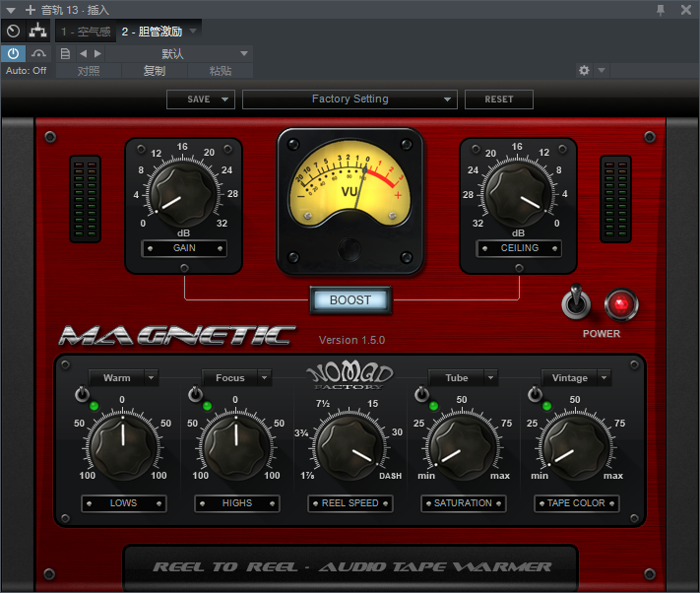Toggle the BOOST button
The image size is (700, 593).
(x=350, y=300)
